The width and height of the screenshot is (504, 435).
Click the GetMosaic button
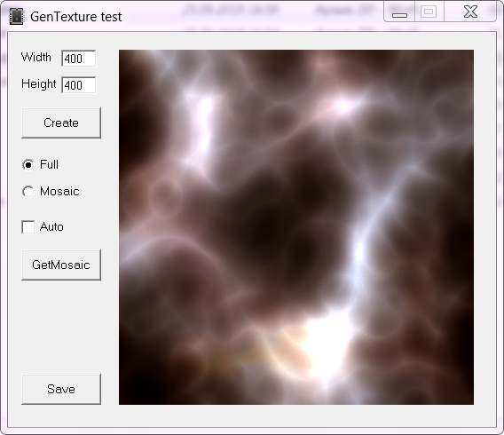tap(61, 265)
